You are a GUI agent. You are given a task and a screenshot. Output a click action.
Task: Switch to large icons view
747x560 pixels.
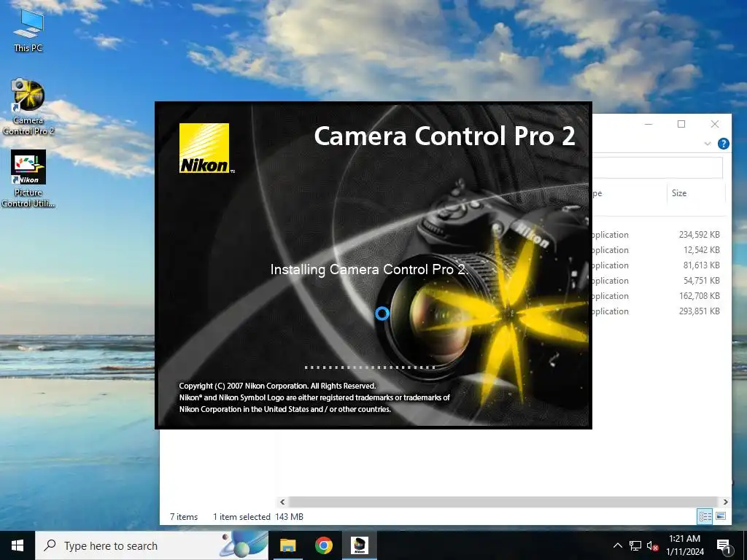coord(721,516)
